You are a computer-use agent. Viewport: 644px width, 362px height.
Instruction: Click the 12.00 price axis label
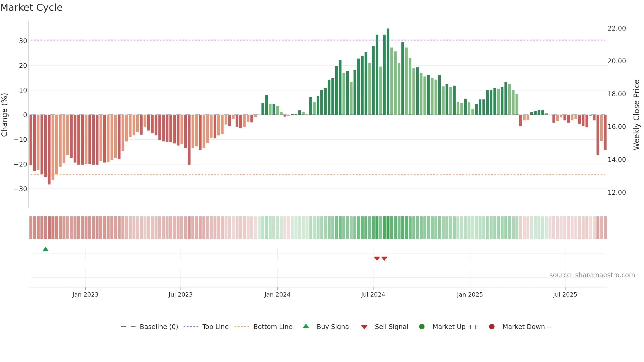coord(617,193)
